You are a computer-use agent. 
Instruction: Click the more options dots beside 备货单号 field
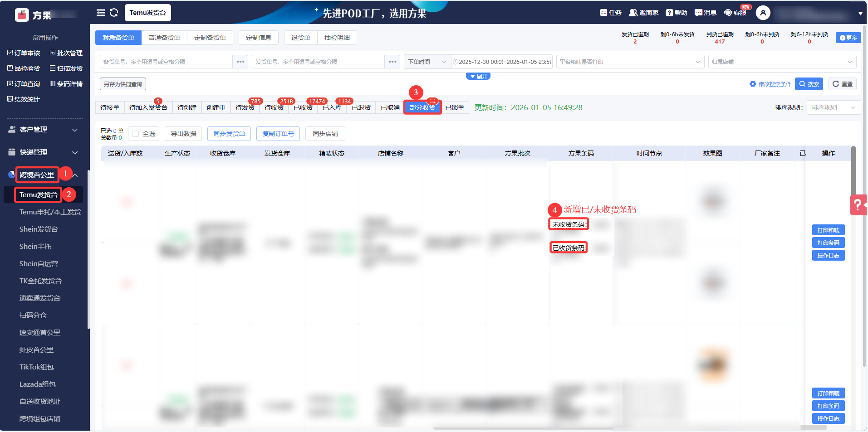pyautogui.click(x=240, y=62)
